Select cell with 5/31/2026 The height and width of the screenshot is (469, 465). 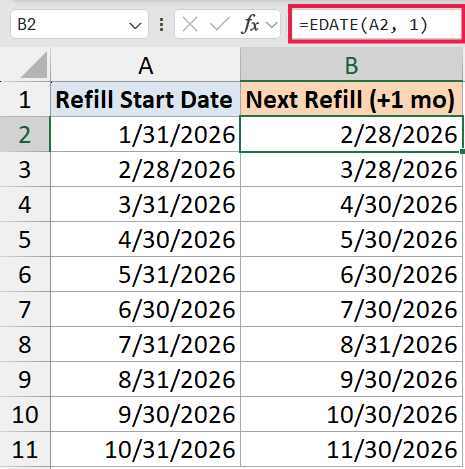pyautogui.click(x=145, y=274)
